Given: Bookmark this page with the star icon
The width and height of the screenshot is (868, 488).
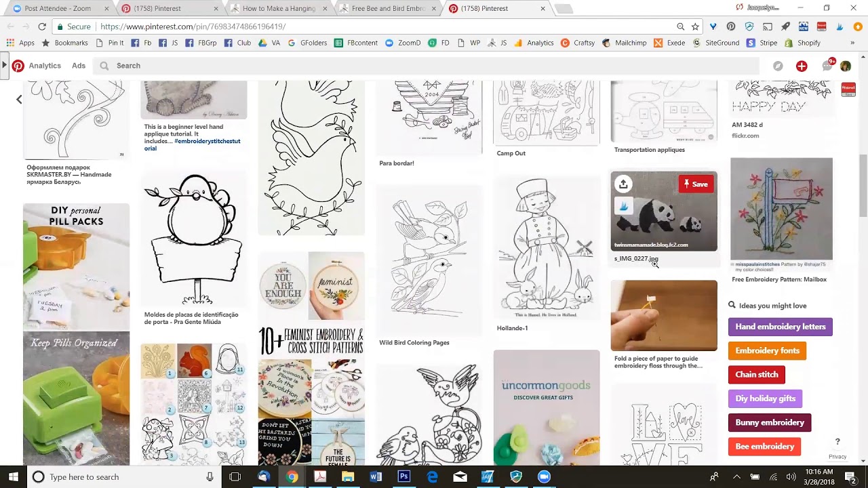Looking at the screenshot, I should tap(695, 26).
